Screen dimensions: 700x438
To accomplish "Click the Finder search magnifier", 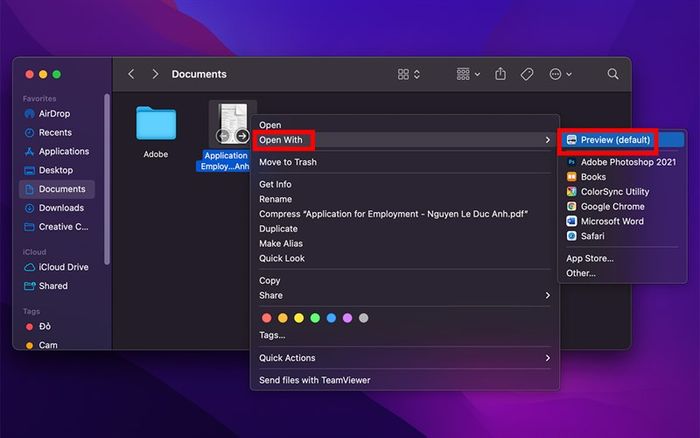I will tap(613, 74).
